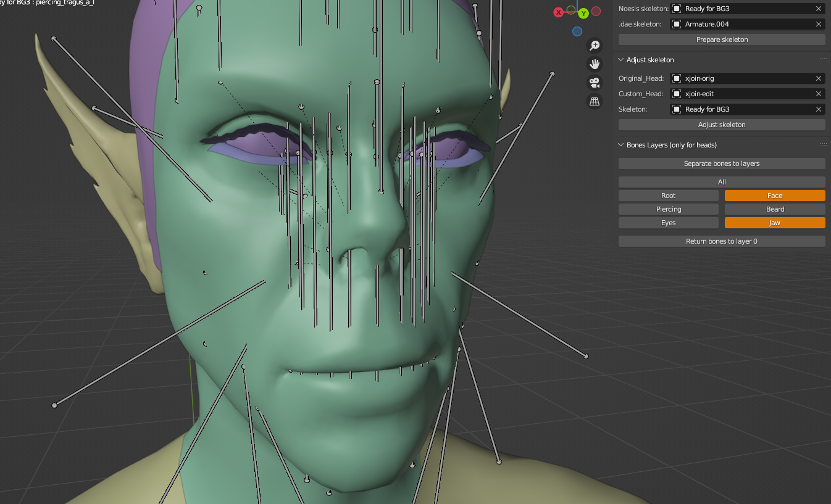Screen dimensions: 831x504
Task: Click the 'Custom_Head:' label
Action: coord(641,94)
